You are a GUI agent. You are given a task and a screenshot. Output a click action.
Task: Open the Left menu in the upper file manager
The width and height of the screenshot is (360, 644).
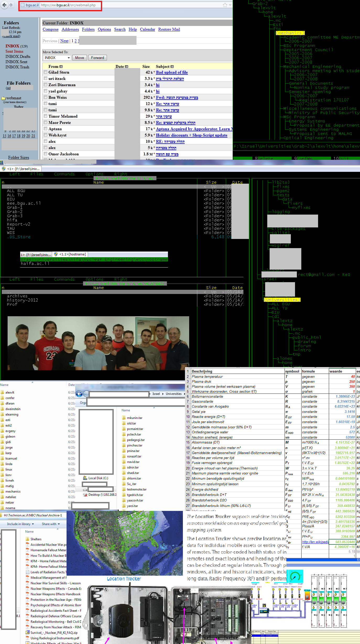(x=15, y=174)
